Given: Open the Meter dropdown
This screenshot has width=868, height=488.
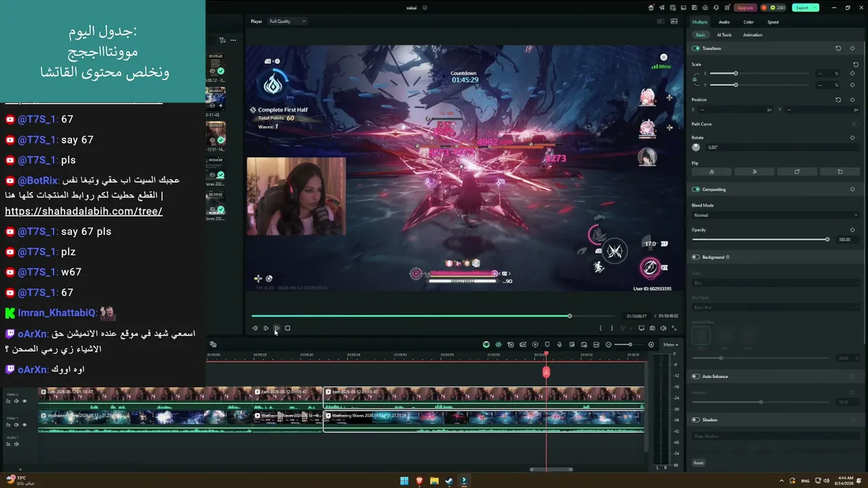Looking at the screenshot, I should click(x=670, y=344).
